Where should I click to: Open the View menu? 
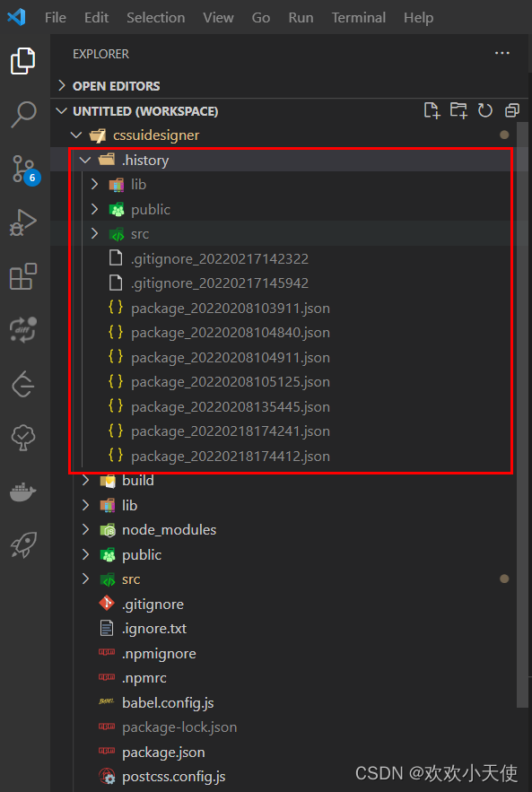(218, 18)
